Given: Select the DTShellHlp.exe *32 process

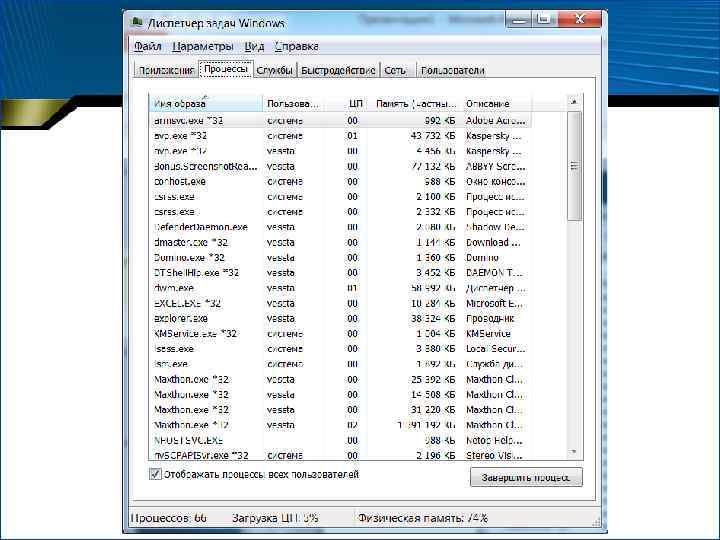Looking at the screenshot, I should [340, 273].
